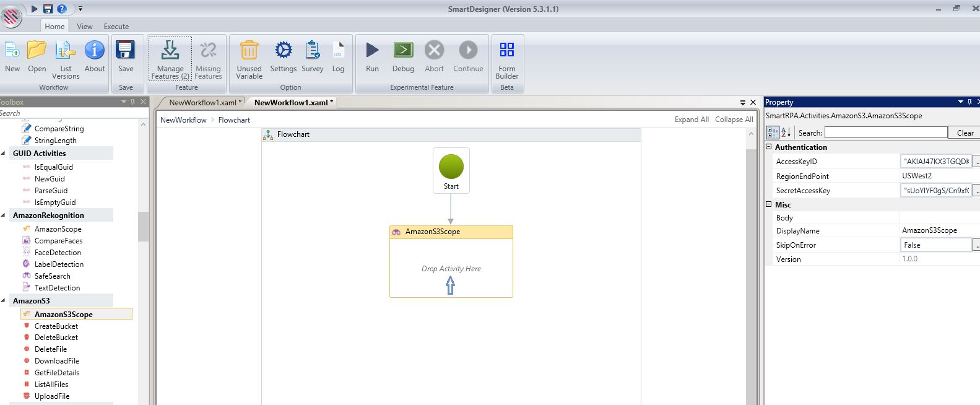
Task: Run the workflow
Action: [x=372, y=51]
